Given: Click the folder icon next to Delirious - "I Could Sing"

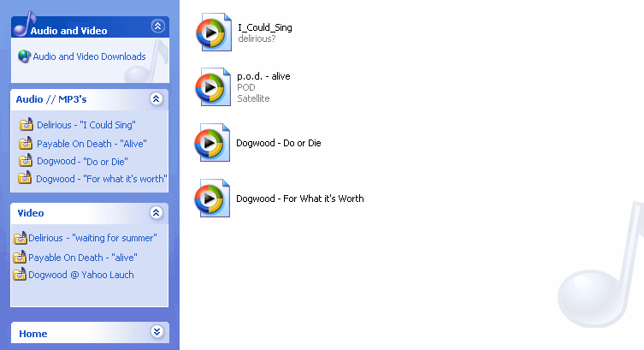Looking at the screenshot, I should (x=27, y=124).
